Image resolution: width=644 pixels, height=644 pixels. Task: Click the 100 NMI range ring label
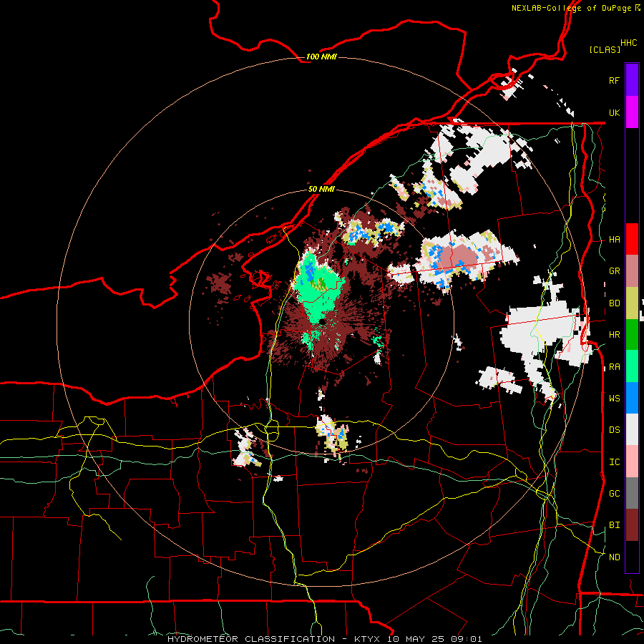click(321, 57)
